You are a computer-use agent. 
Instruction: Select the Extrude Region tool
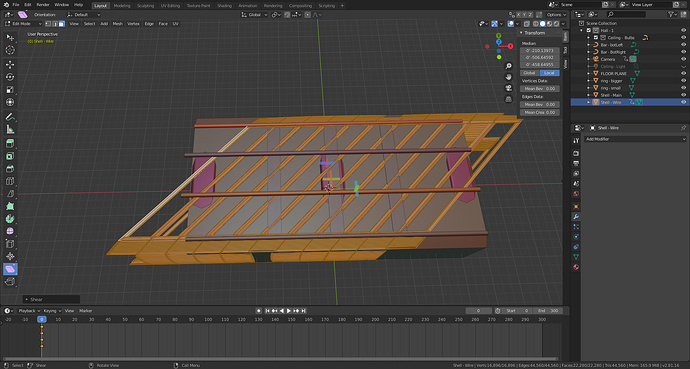click(10, 143)
